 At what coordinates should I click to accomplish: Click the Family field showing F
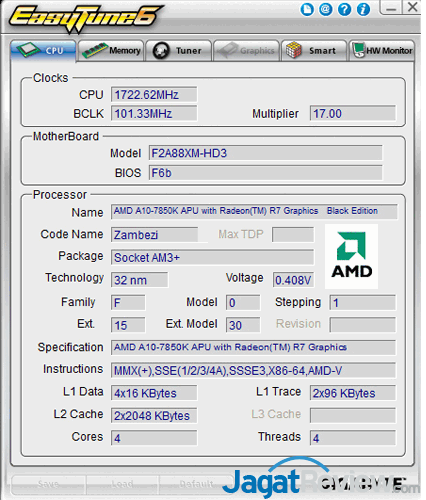(x=128, y=303)
